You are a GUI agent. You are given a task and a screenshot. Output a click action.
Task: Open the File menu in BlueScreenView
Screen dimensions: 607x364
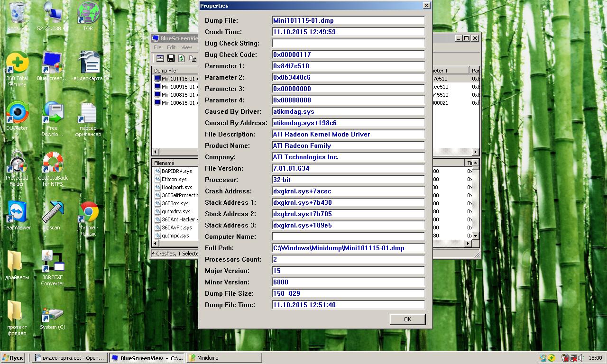(x=157, y=47)
